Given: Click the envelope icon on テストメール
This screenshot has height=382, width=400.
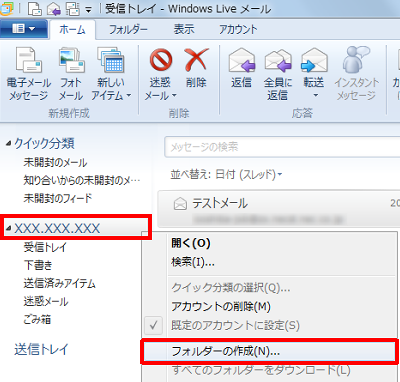Looking at the screenshot, I should pos(180,203).
